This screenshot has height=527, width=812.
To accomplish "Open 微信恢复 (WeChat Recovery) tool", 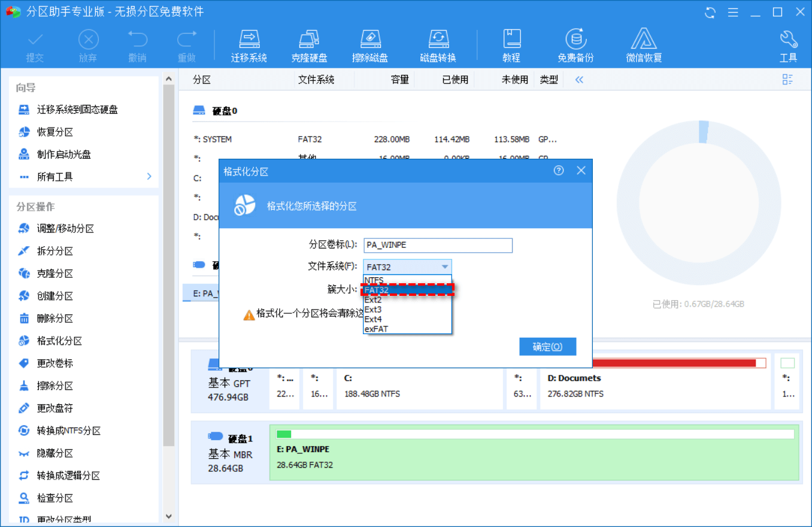I will pyautogui.click(x=643, y=45).
